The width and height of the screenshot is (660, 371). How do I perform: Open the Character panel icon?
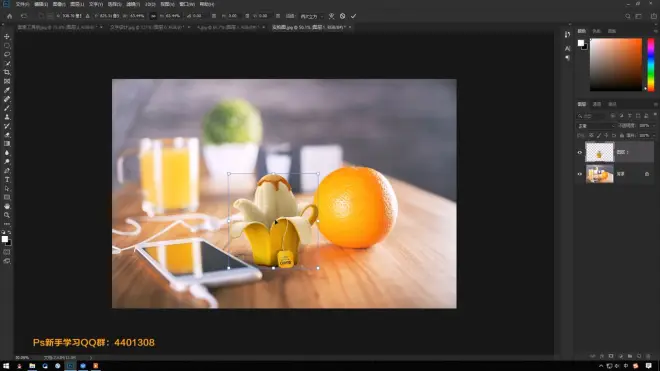point(567,48)
